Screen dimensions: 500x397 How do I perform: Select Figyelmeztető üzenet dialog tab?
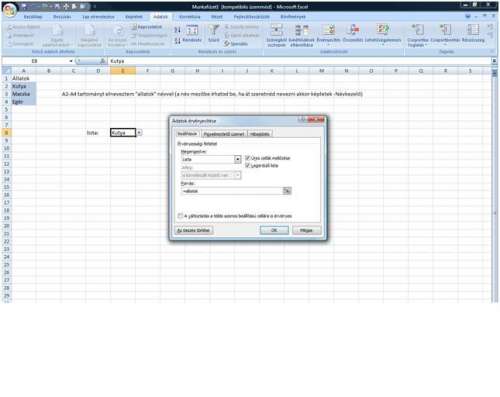tap(224, 134)
